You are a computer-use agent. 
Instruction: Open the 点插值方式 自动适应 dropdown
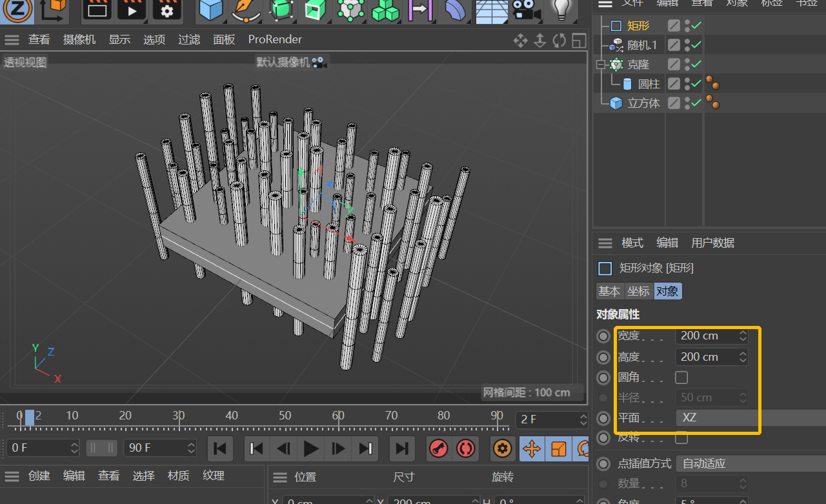point(751,463)
